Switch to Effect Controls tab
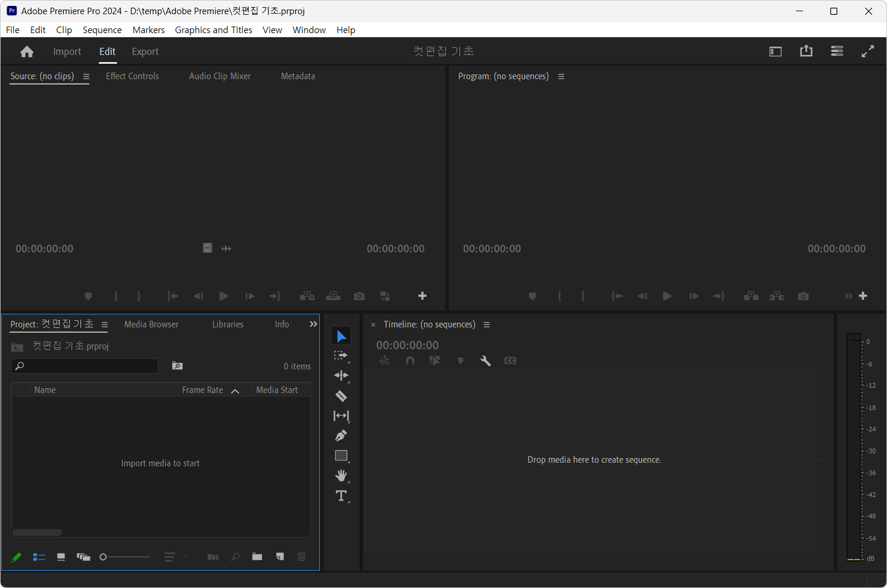The height and width of the screenshot is (588, 887). pos(132,76)
